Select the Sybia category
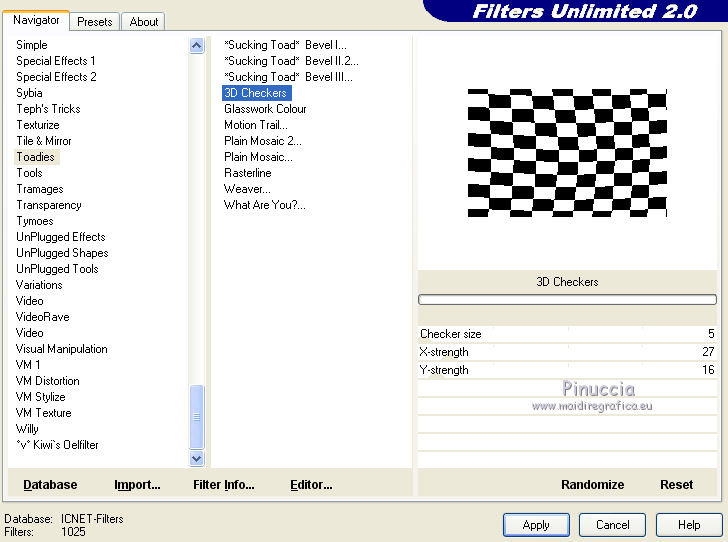Viewport: 728px width, 542px height. (x=29, y=93)
